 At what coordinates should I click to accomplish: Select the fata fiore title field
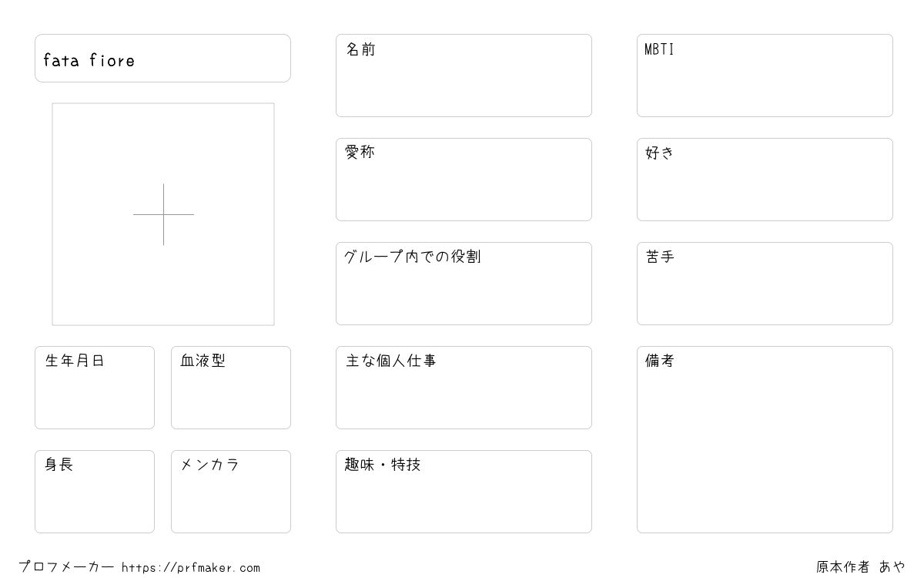[162, 58]
